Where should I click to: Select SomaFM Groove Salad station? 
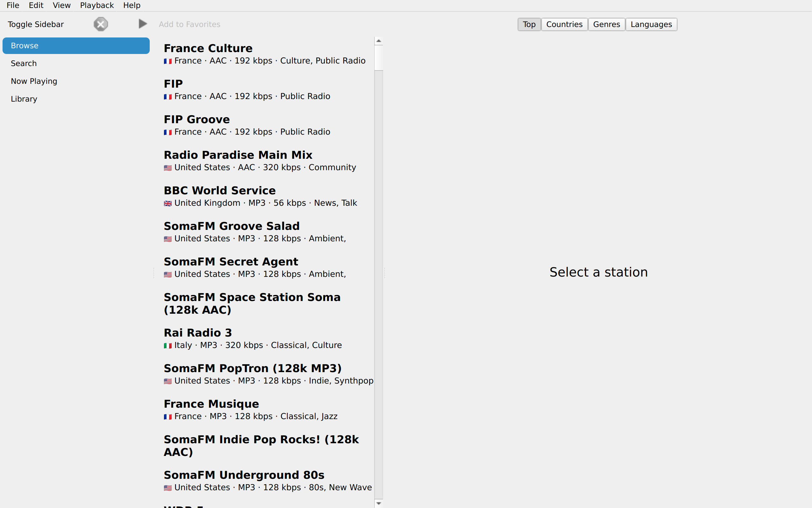click(267, 232)
